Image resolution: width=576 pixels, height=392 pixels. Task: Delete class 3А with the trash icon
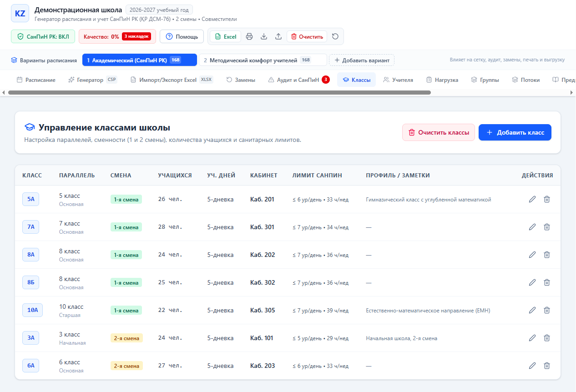[x=547, y=338]
